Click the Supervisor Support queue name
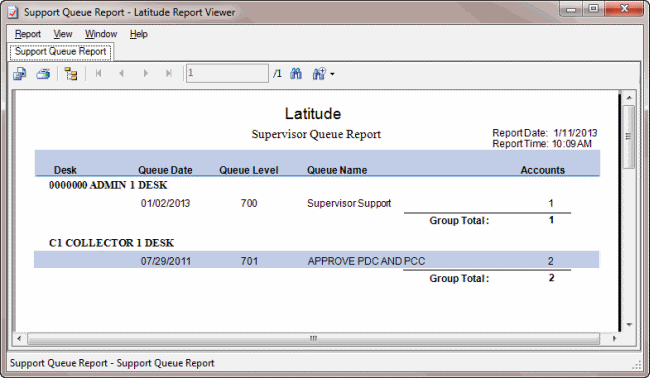Screen dimensions: 650x378 pos(349,204)
